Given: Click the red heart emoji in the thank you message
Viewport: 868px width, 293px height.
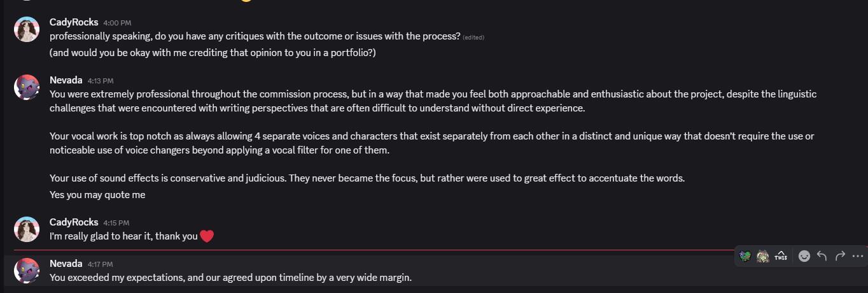Looking at the screenshot, I should 207,236.
